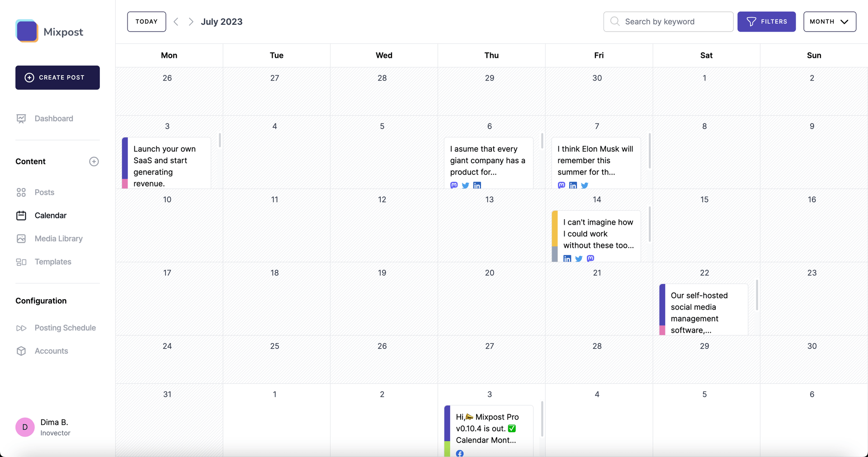
Task: Click the Accounts cube icon
Action: coord(21,351)
